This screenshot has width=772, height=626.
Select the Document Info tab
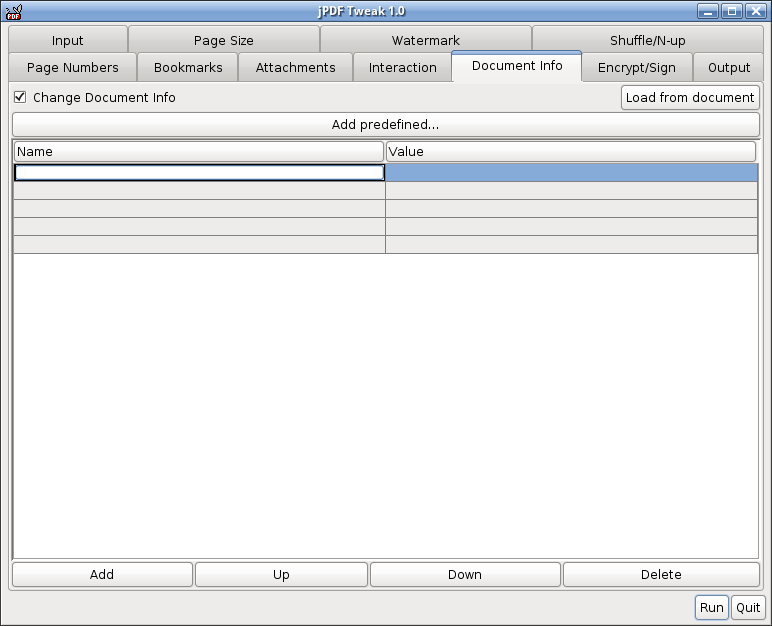tap(516, 66)
